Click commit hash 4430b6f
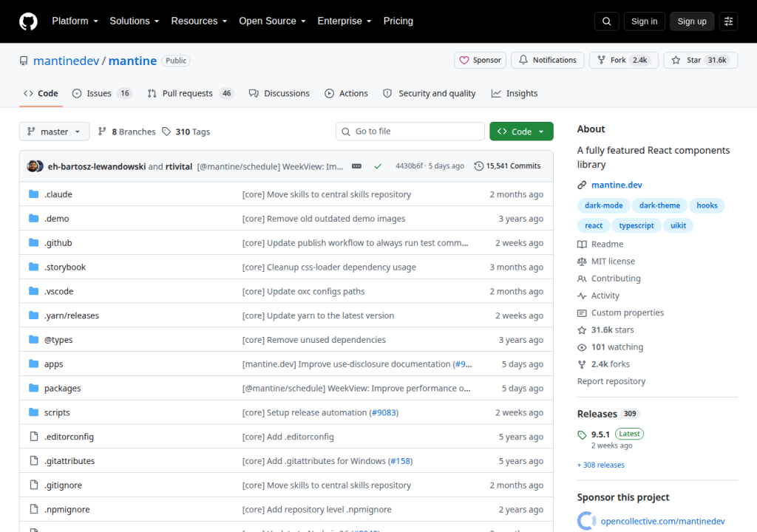Viewport: 757px width, 532px height. point(410,166)
